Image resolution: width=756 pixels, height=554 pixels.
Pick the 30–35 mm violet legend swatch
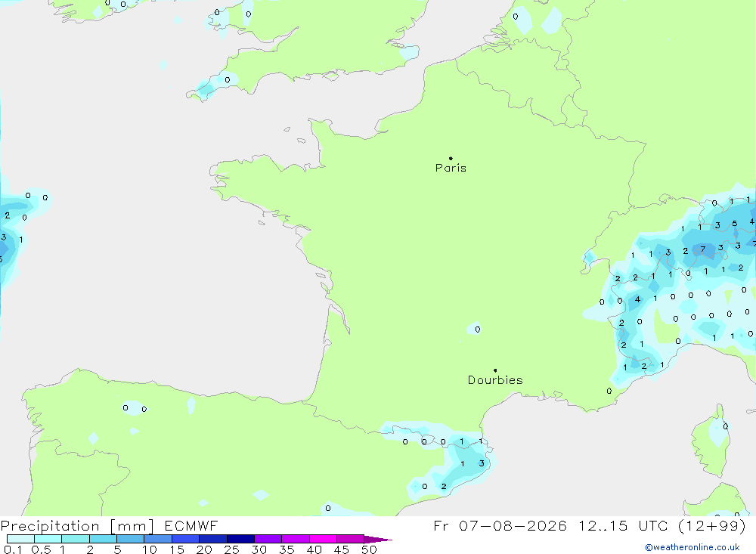[268, 539]
